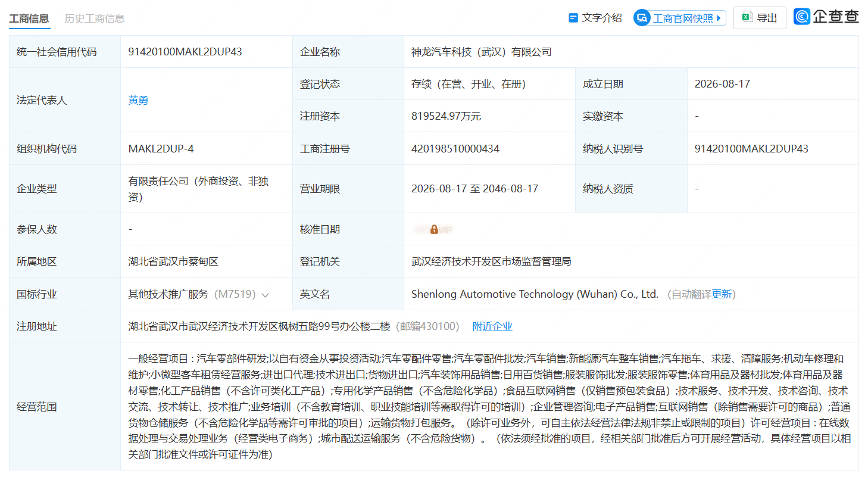Open legal representative 黄勇 link
868x477 pixels.
pos(138,100)
